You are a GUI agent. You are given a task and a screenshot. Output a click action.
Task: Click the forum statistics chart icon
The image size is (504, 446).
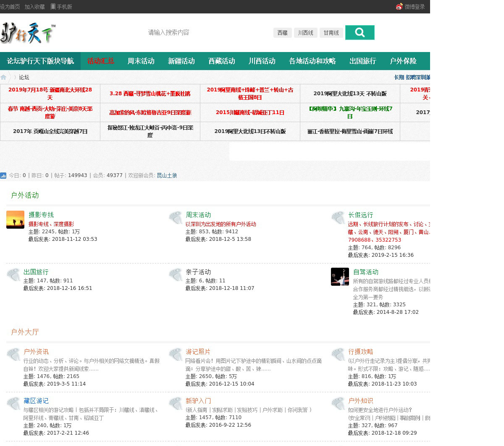click(3, 176)
